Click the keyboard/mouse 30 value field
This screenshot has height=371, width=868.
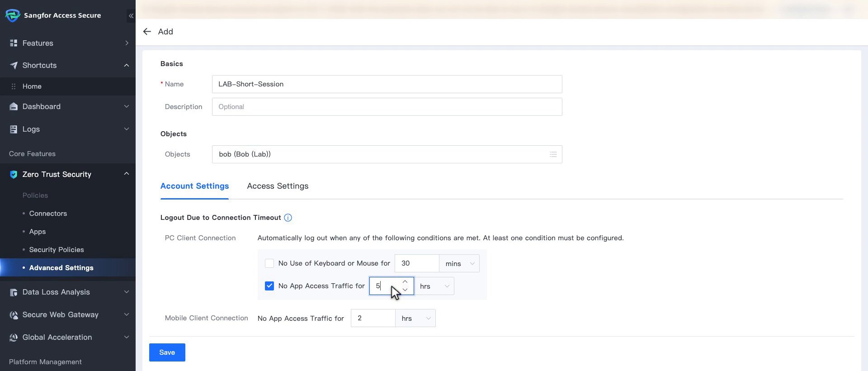click(x=417, y=263)
